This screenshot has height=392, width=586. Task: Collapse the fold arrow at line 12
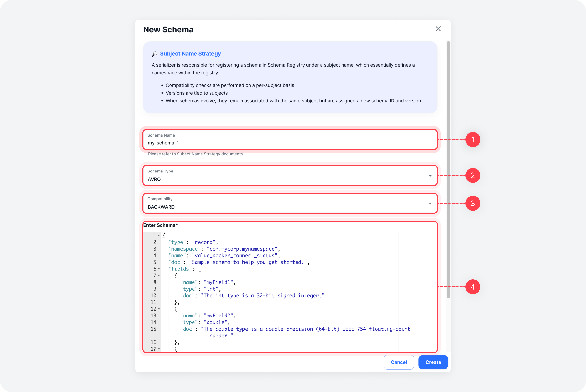pyautogui.click(x=159, y=309)
